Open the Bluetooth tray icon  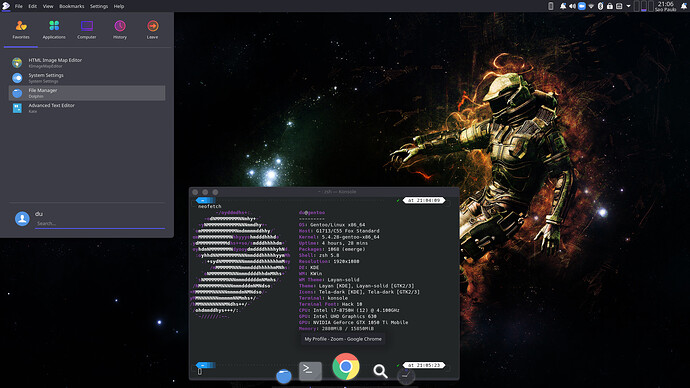600,6
